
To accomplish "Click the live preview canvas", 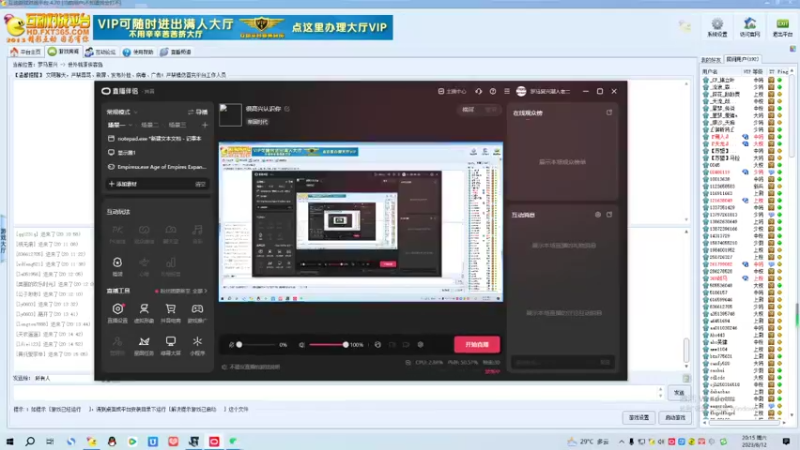I will pyautogui.click(x=361, y=222).
